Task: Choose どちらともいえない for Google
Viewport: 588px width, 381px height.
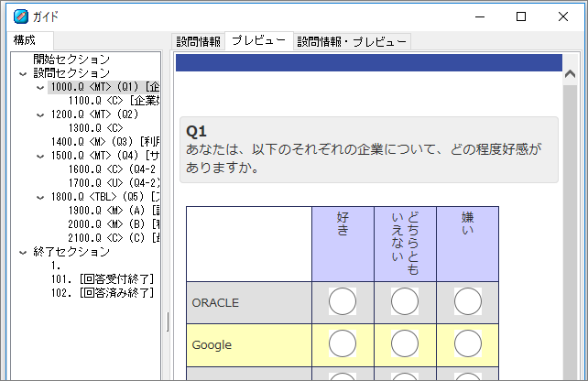Action: point(405,343)
